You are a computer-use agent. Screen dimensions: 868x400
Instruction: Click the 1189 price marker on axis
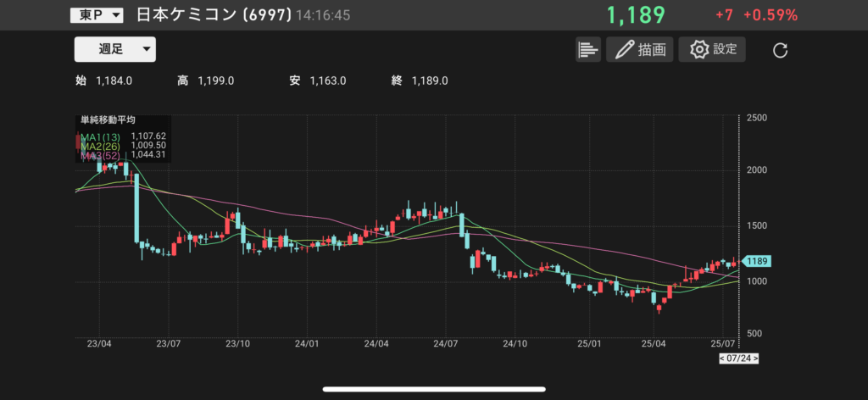click(757, 262)
